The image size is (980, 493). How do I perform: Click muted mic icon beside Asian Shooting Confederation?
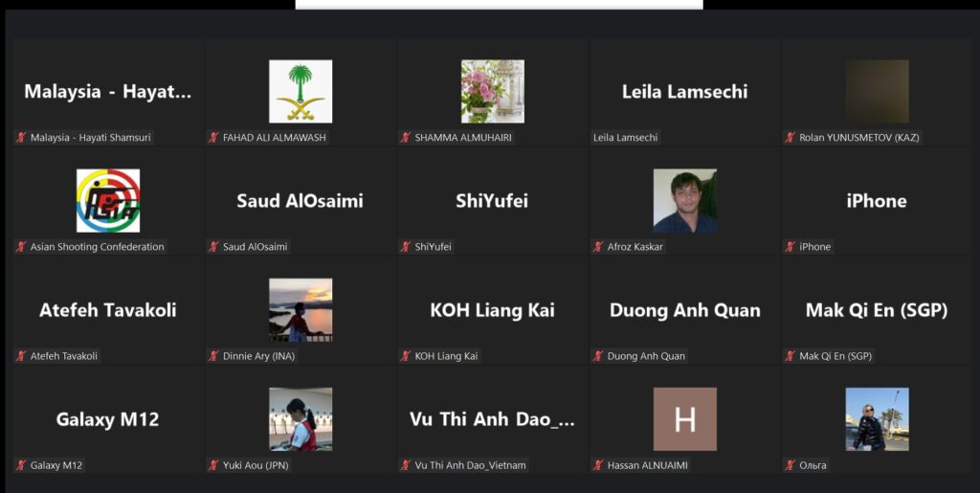click(21, 247)
